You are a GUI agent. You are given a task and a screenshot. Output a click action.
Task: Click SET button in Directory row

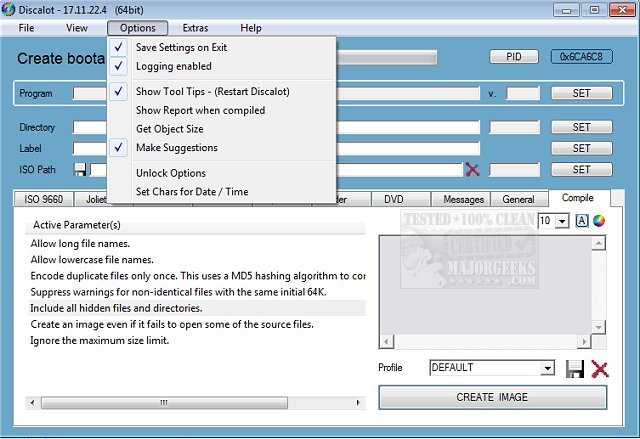tap(581, 127)
